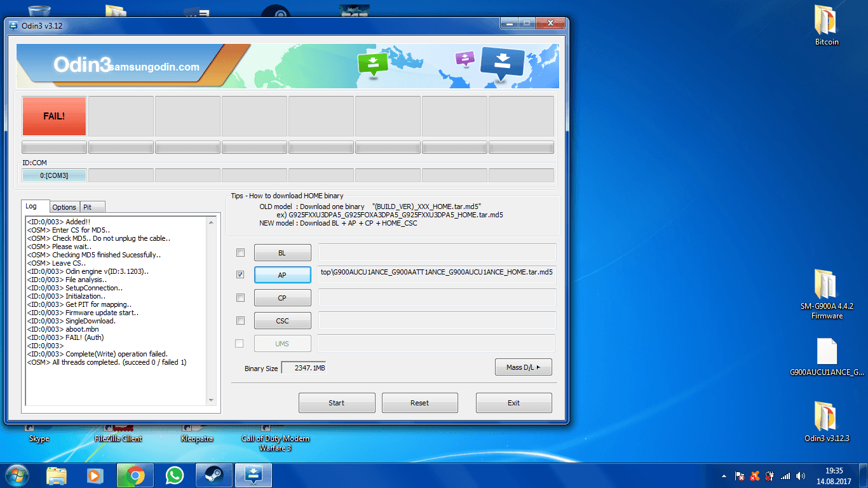
Task: Click the log line "FAIL! (Auth)"
Action: [65, 337]
